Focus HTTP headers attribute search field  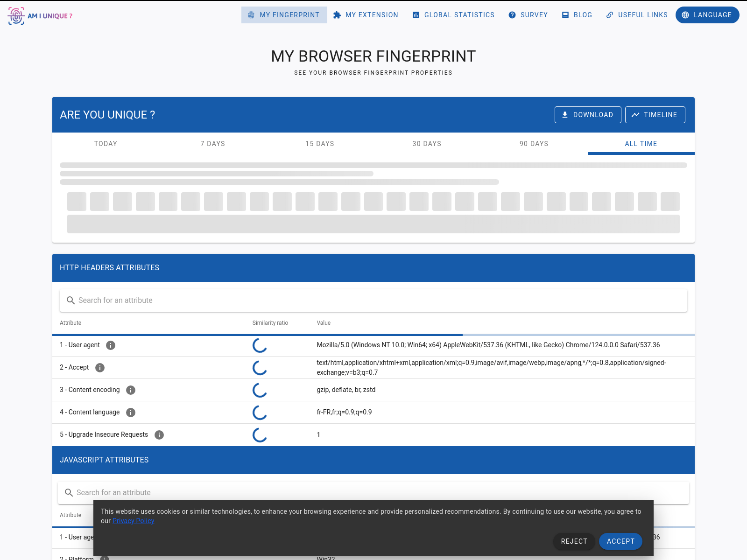pyautogui.click(x=373, y=301)
